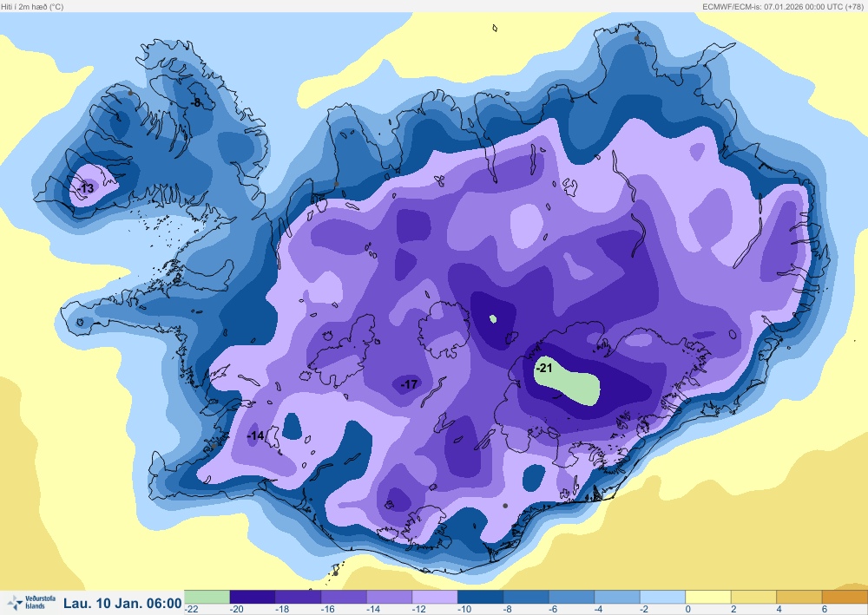868x615 pixels.
Task: Select the orange swatch above 6 degrees
Action: pos(845,597)
